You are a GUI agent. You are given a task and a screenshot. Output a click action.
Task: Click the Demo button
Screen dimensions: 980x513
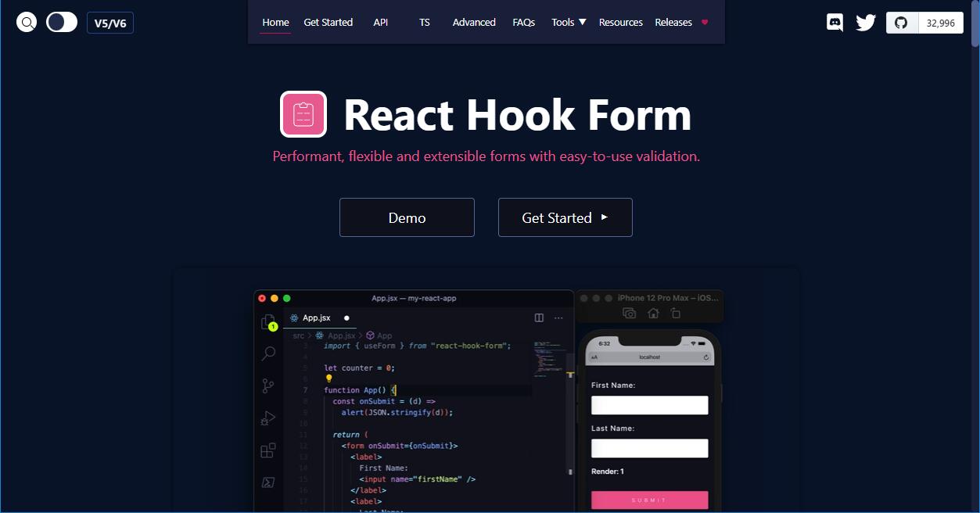tap(407, 217)
